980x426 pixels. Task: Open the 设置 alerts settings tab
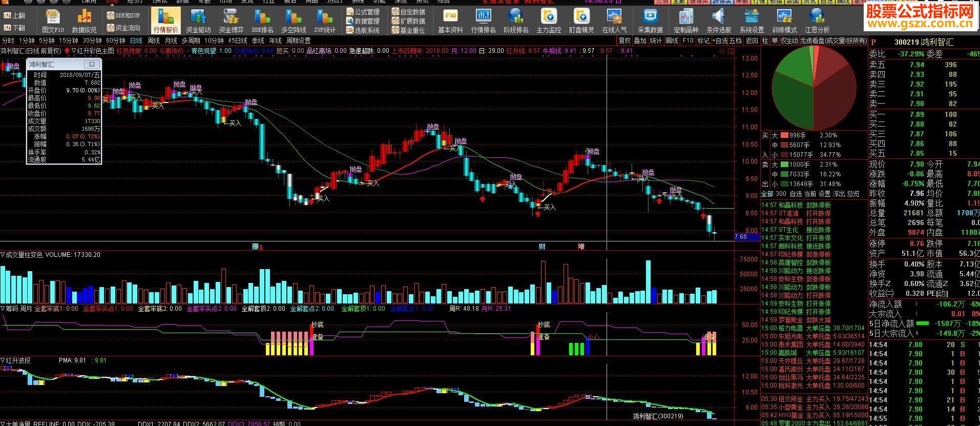click(824, 194)
